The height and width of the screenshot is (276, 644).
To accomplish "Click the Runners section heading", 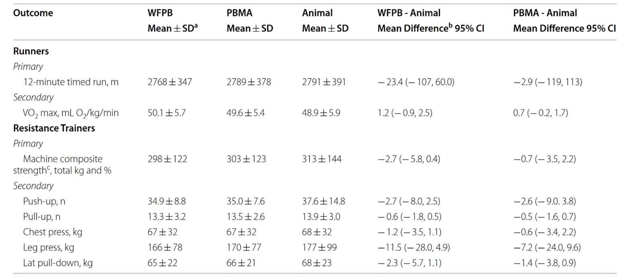I will pos(31,51).
